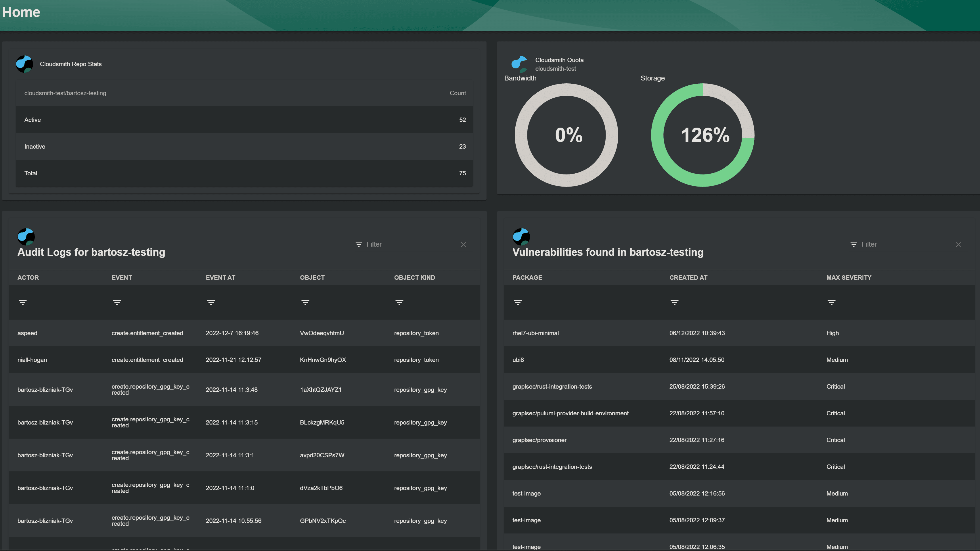Clear the Vulnerabilities filter with X
Viewport: 980px width, 551px height.
[958, 245]
